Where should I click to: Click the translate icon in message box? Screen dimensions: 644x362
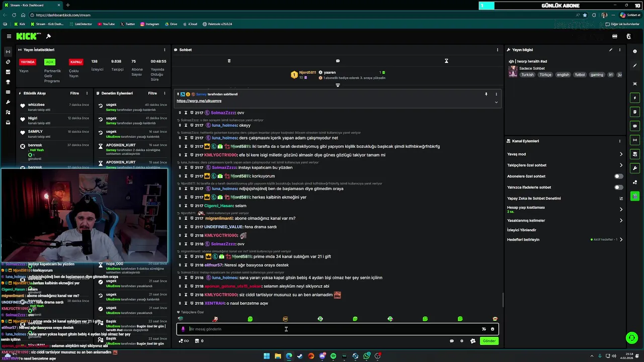[484, 329]
